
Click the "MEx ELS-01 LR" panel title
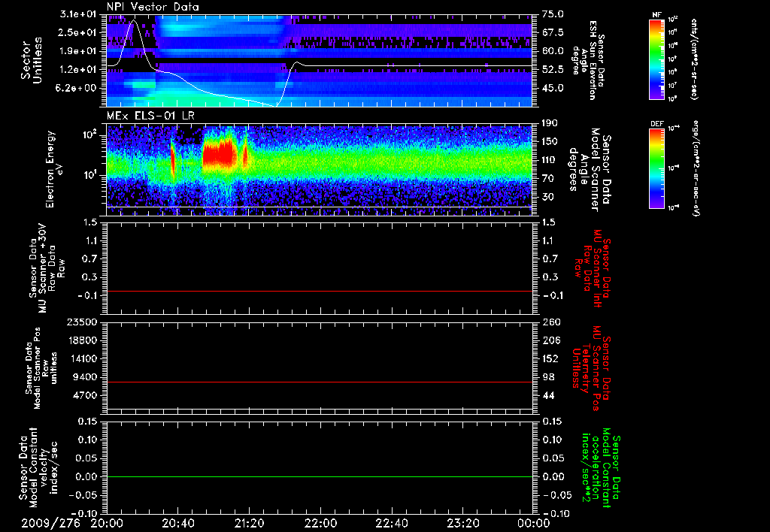point(150,116)
